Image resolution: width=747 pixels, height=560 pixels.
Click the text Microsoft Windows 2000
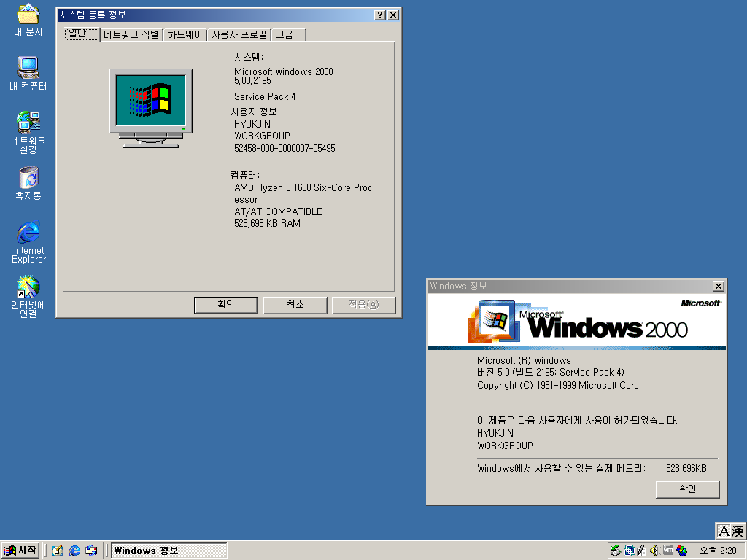tap(284, 72)
